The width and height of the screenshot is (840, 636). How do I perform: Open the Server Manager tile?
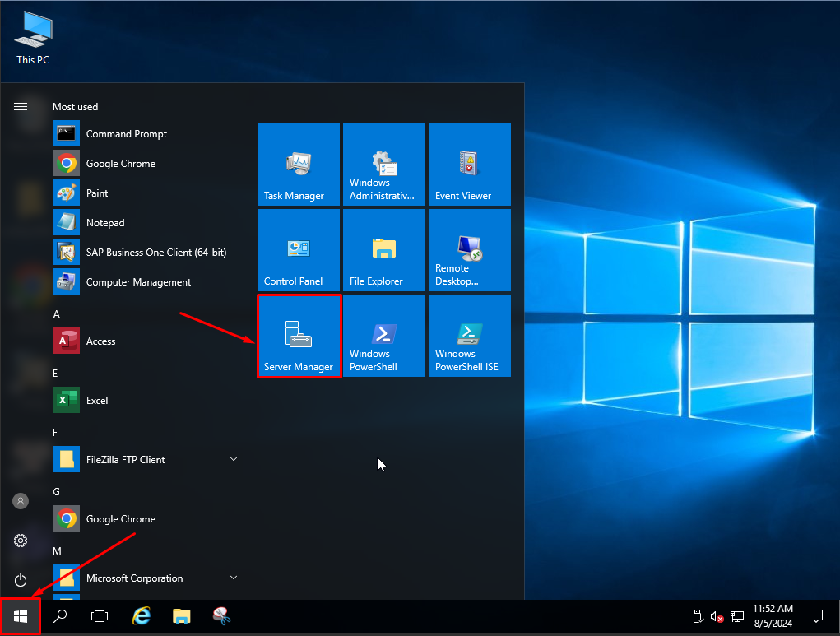tap(299, 336)
